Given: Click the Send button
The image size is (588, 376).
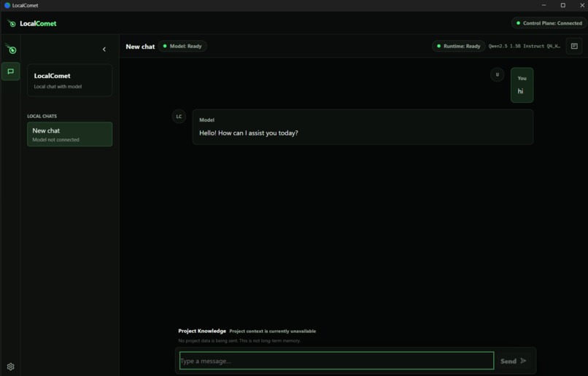Looking at the screenshot, I should coord(514,361).
